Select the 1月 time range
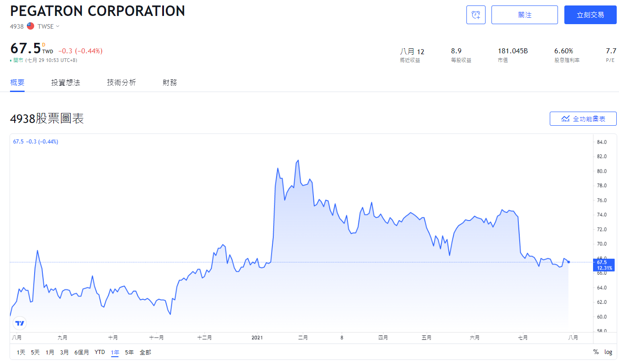Viewport: 619px width, 364px height. click(x=50, y=352)
